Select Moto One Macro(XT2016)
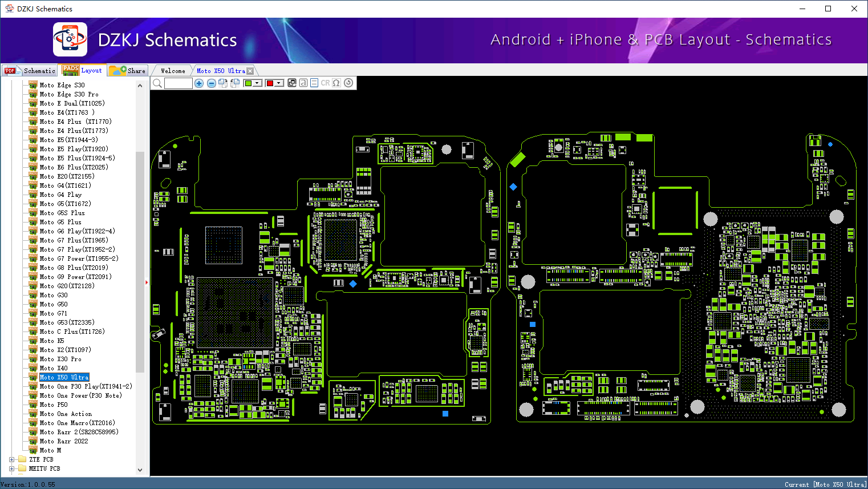This screenshot has height=489, width=868. click(x=77, y=423)
